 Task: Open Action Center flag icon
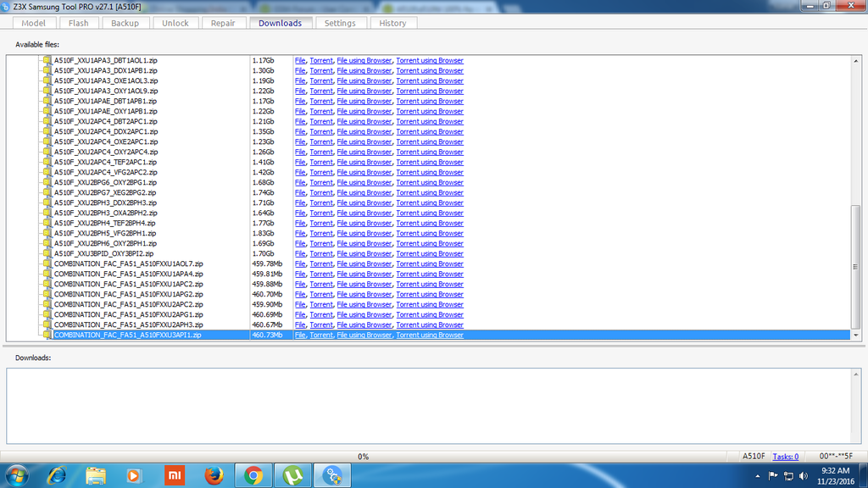(773, 476)
